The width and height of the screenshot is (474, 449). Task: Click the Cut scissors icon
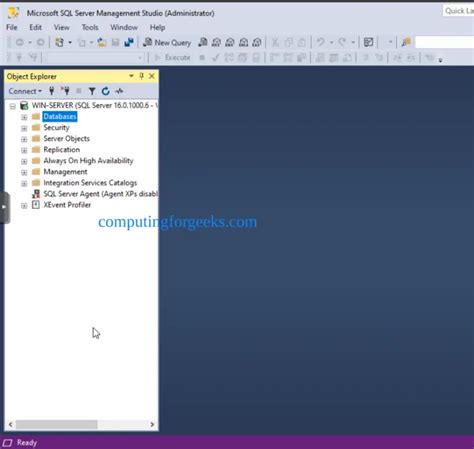point(275,42)
